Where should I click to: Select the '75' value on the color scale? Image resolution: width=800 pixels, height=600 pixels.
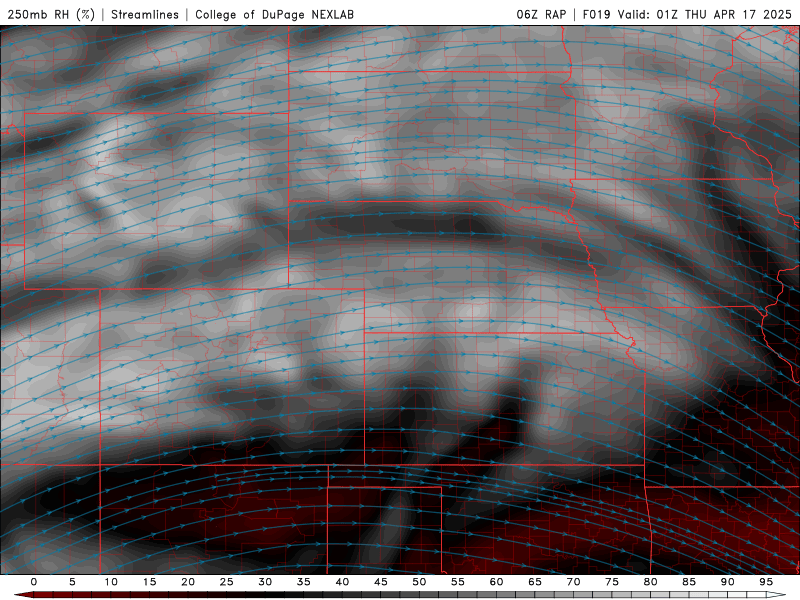612,582
